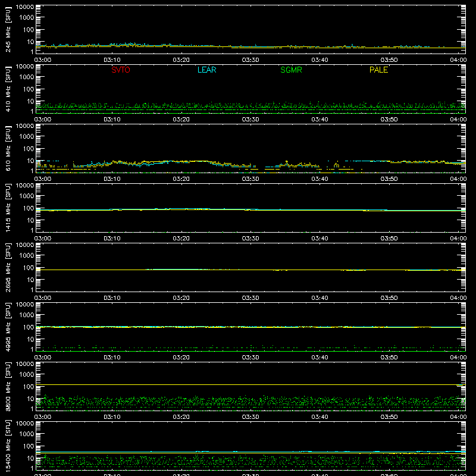Click 04:00 time label under the 245 MHz plot
Image resolution: width=476 pixels, height=476 pixels.
point(458,60)
